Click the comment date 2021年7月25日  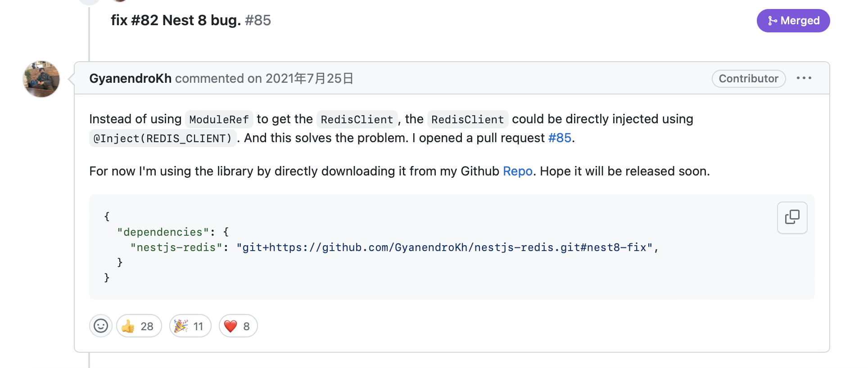coord(309,78)
